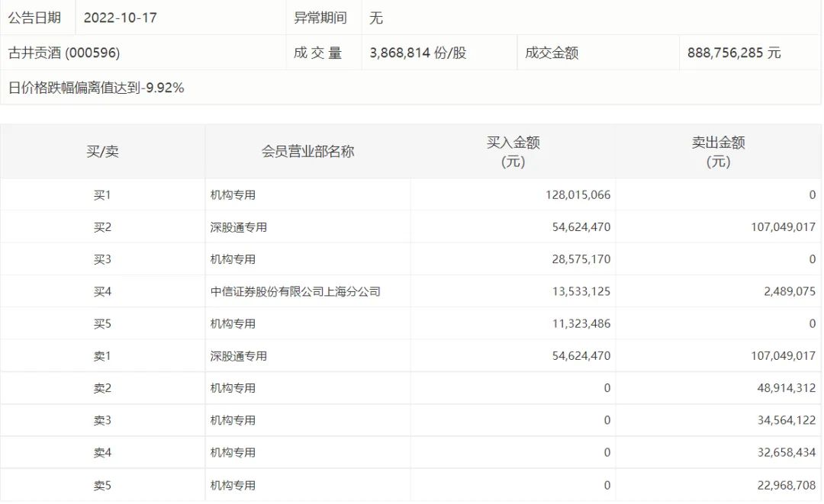Click the 买入金额(元) column header

[x=513, y=152]
